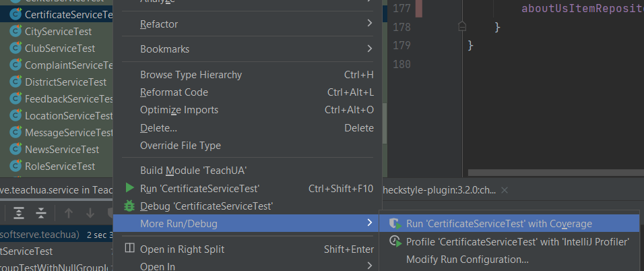Choose Modify Run Configuration...
The width and height of the screenshot is (644, 271).
click(509, 259)
